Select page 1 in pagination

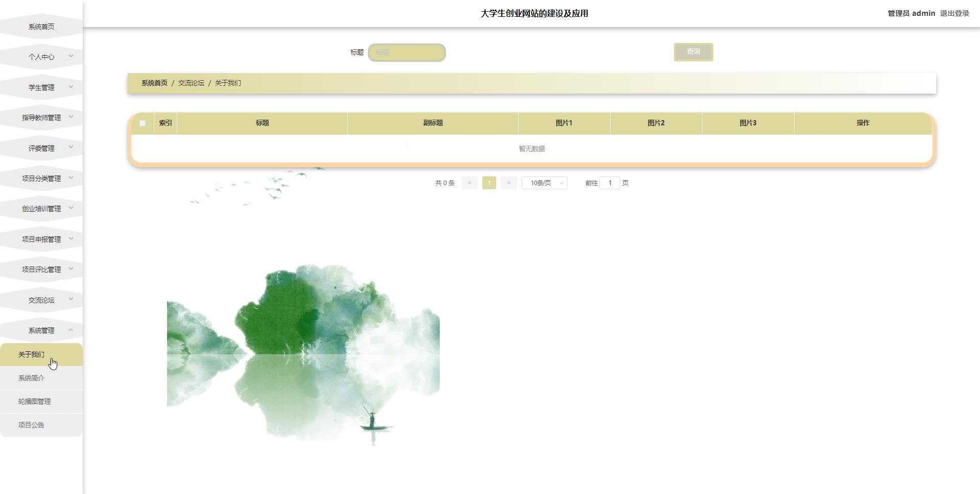(x=489, y=183)
